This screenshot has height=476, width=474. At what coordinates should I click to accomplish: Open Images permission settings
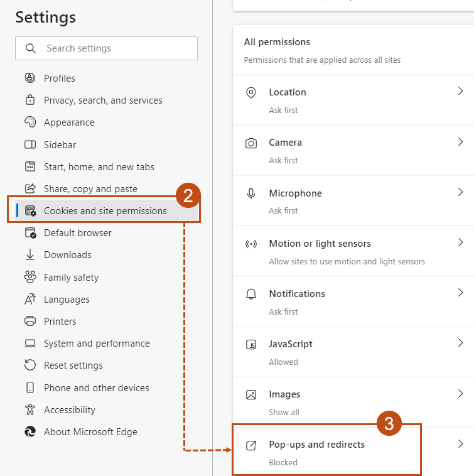(x=284, y=394)
